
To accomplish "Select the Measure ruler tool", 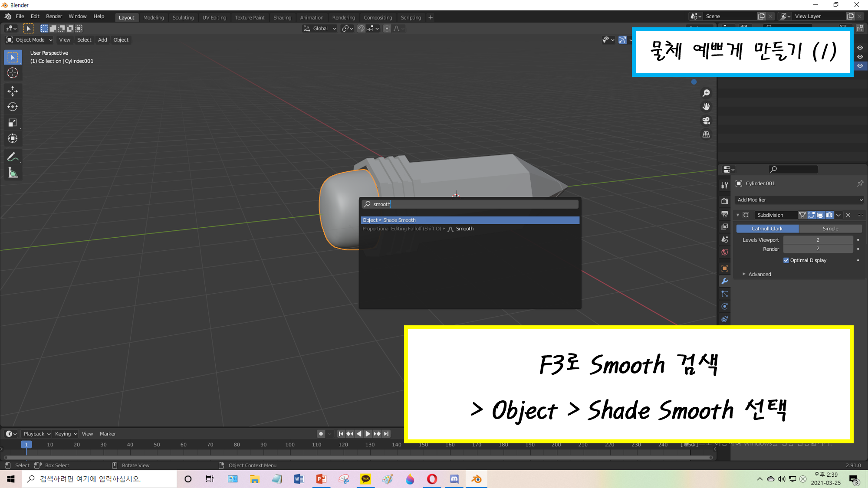I will click(13, 173).
